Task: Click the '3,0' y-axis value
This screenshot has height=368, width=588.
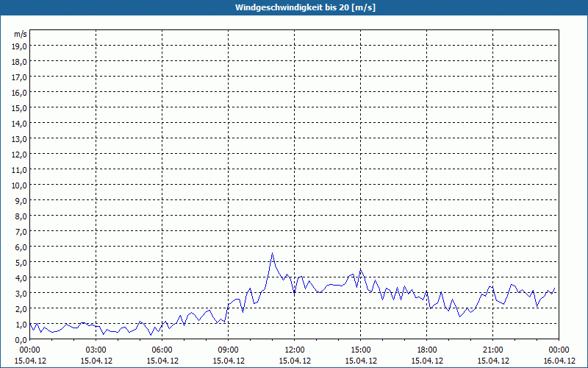Action: point(21,293)
